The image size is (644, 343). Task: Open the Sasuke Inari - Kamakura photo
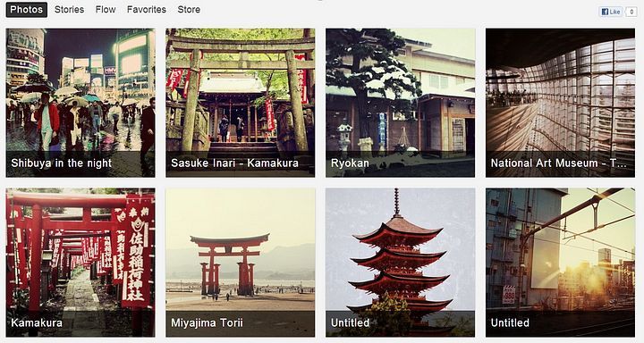(241, 103)
